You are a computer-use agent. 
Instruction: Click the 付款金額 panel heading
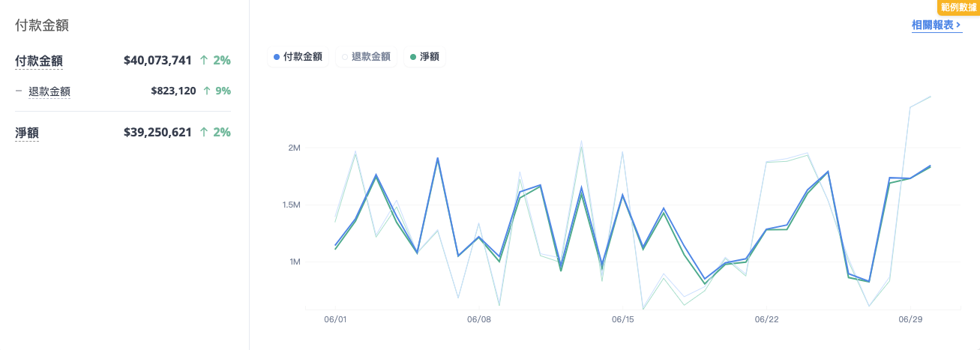pos(42,25)
